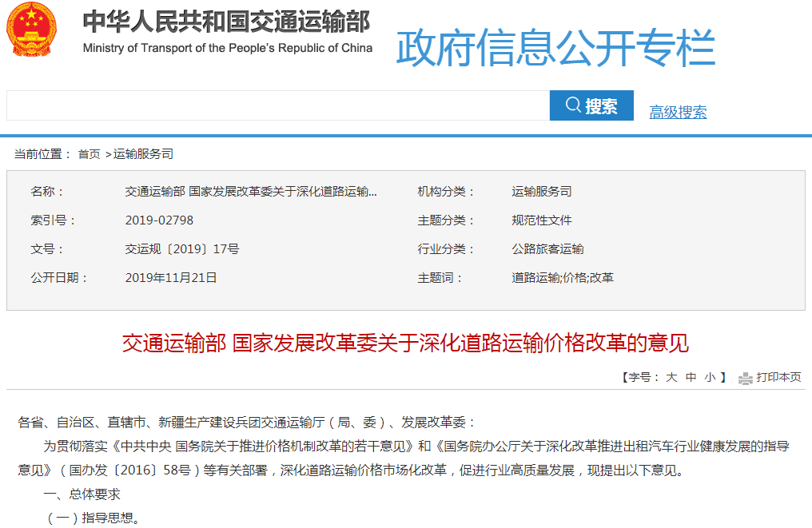
Task: Click 规范性文件 subject category value
Action: (x=542, y=220)
